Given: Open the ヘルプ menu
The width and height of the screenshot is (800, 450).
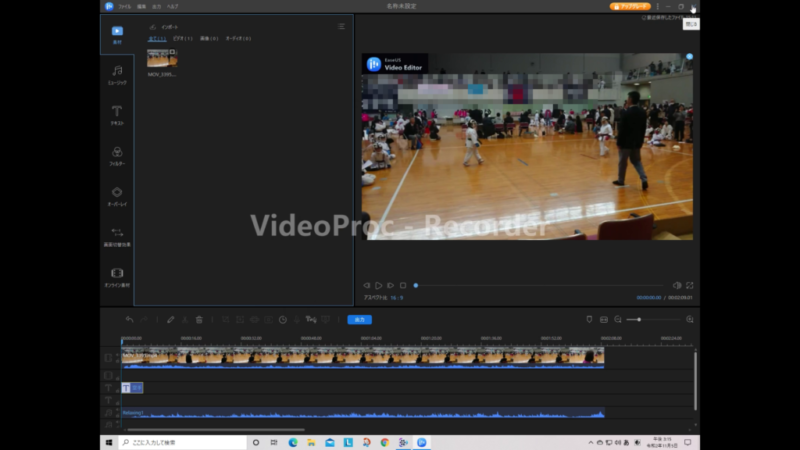Looking at the screenshot, I should point(172,7).
